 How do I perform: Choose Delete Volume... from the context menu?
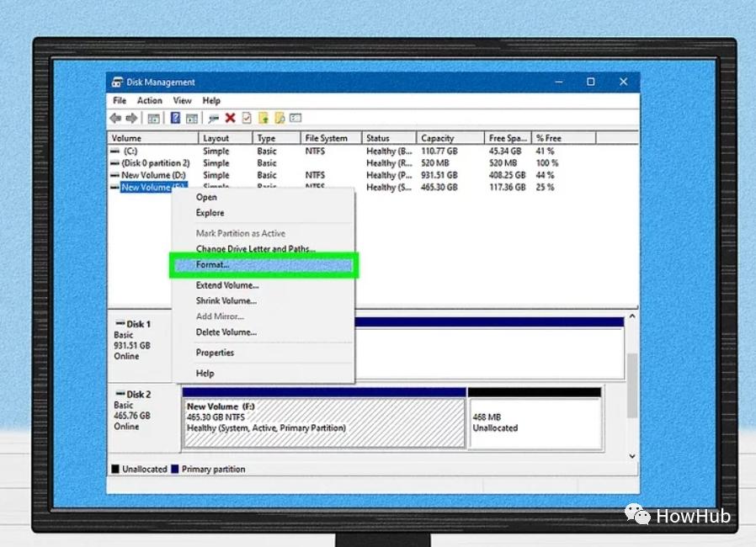226,332
